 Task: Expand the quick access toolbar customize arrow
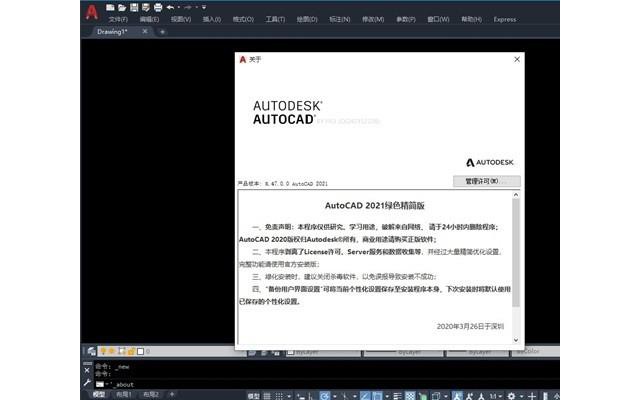[204, 7]
